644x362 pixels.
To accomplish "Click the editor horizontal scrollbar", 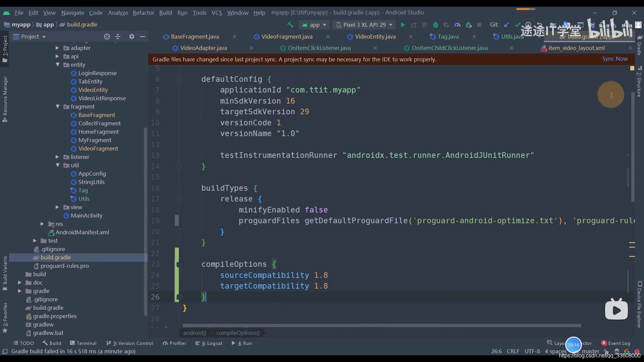I will point(382,325).
